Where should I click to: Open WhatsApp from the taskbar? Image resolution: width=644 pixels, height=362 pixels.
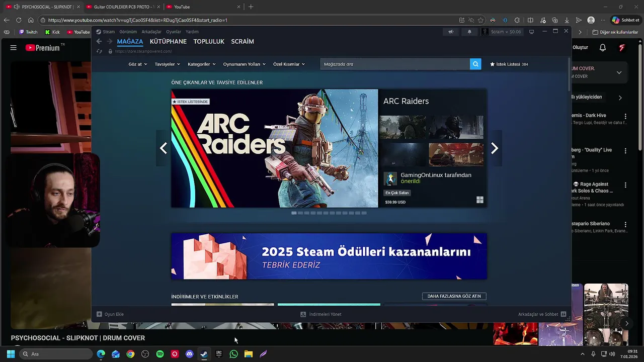(233, 354)
